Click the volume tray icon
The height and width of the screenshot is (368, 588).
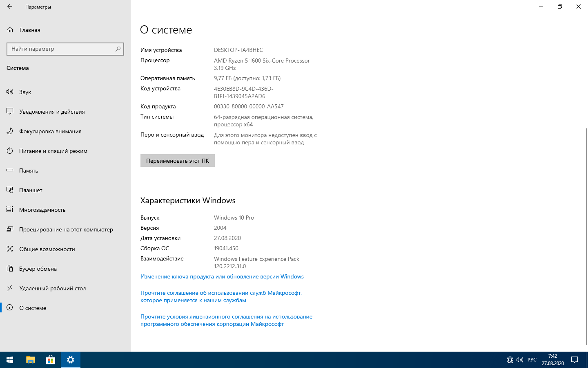(x=520, y=360)
